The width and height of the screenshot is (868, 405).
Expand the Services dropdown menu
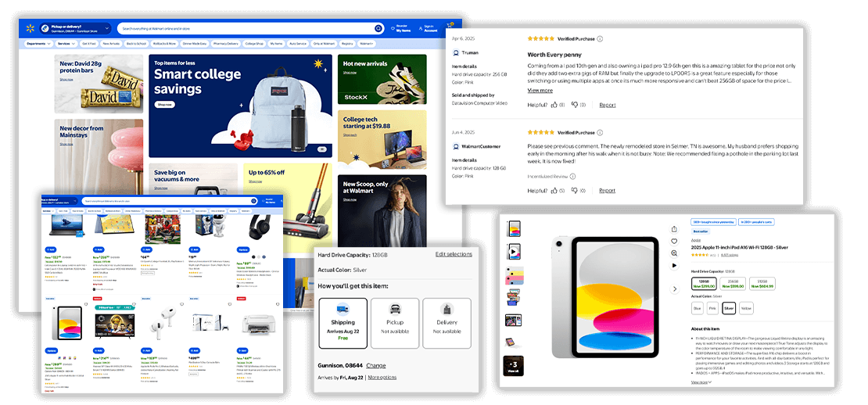67,44
